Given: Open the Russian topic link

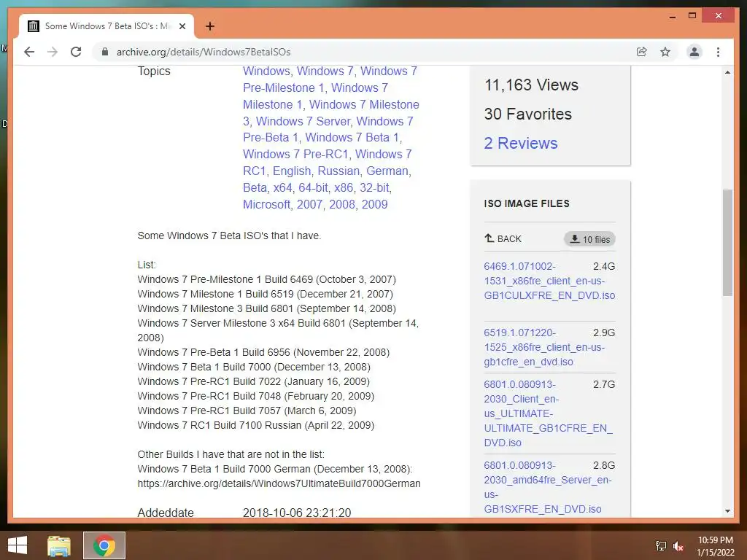Looking at the screenshot, I should click(x=338, y=171).
